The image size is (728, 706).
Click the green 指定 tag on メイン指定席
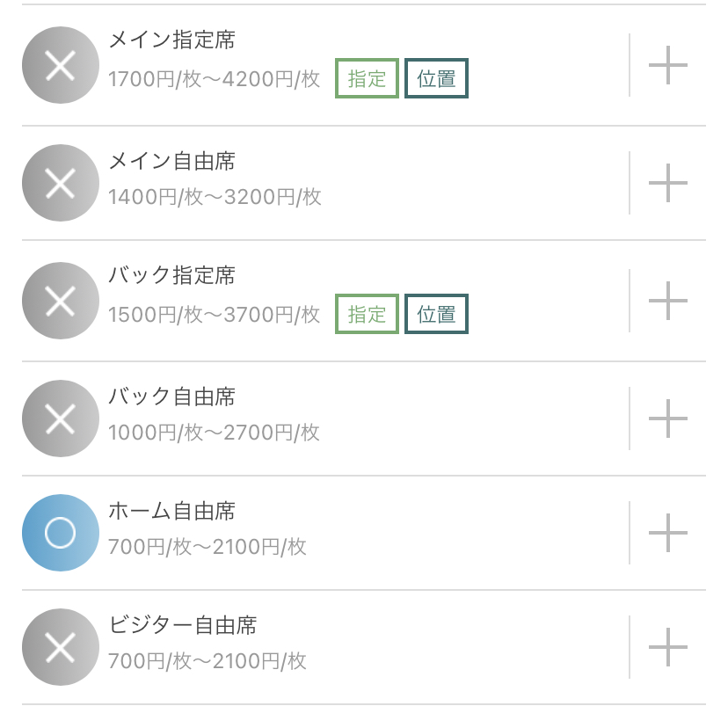click(367, 78)
